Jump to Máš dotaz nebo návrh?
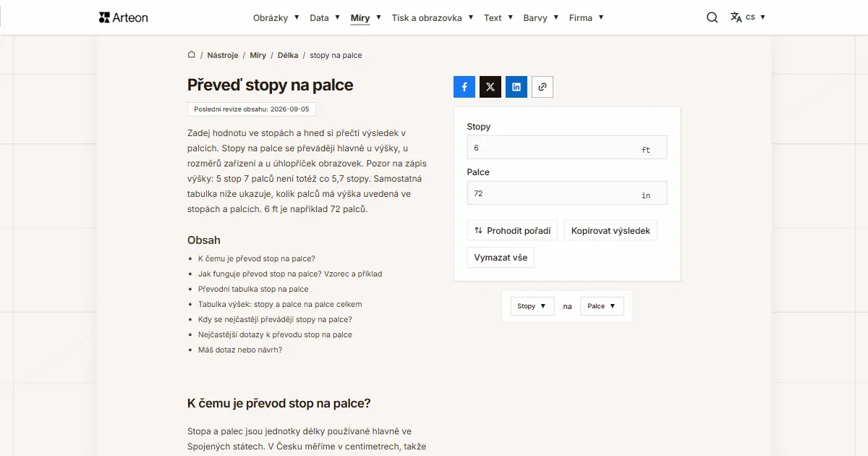The height and width of the screenshot is (456, 868). tap(240, 350)
